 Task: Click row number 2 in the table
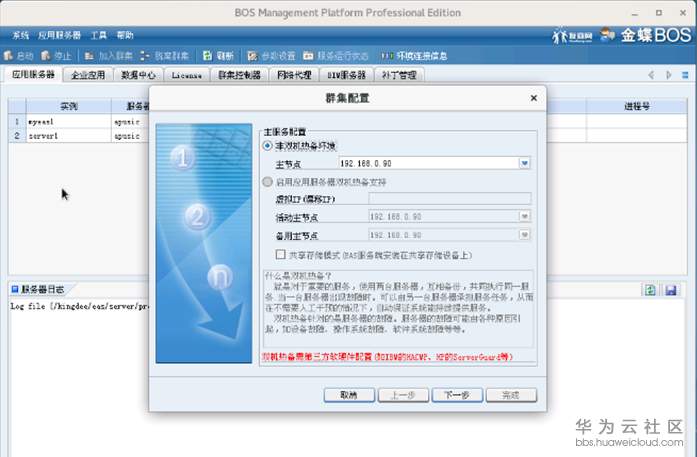[17, 136]
